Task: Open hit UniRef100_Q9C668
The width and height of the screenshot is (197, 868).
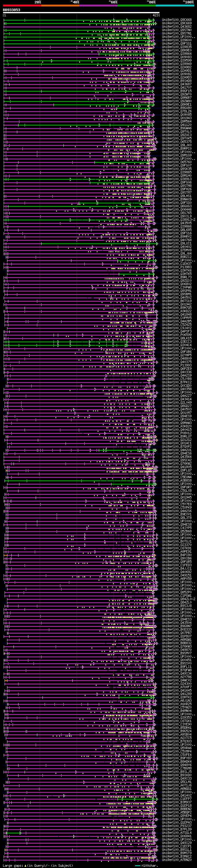Action: (177, 20)
